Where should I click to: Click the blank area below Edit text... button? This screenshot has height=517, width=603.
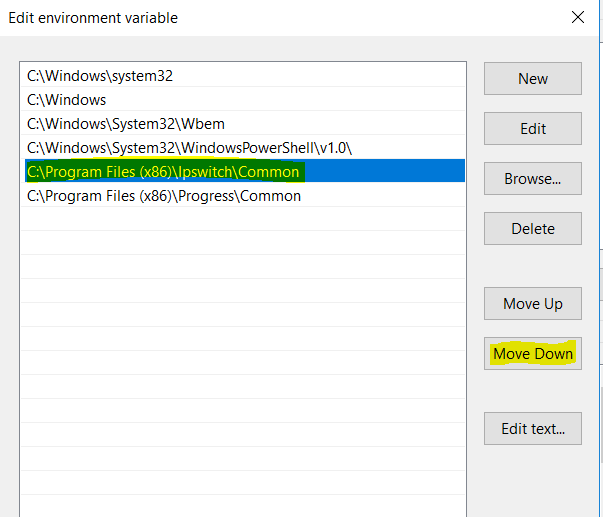click(x=532, y=480)
